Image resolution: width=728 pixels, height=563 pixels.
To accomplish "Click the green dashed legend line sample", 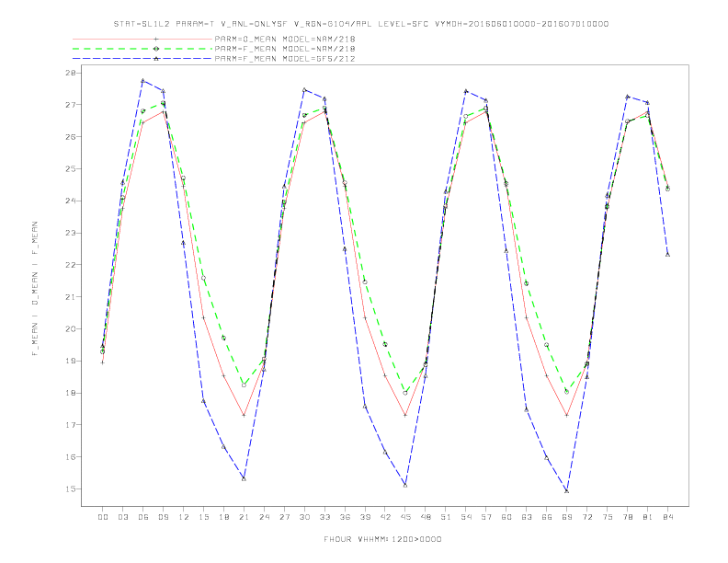I will point(142,49).
